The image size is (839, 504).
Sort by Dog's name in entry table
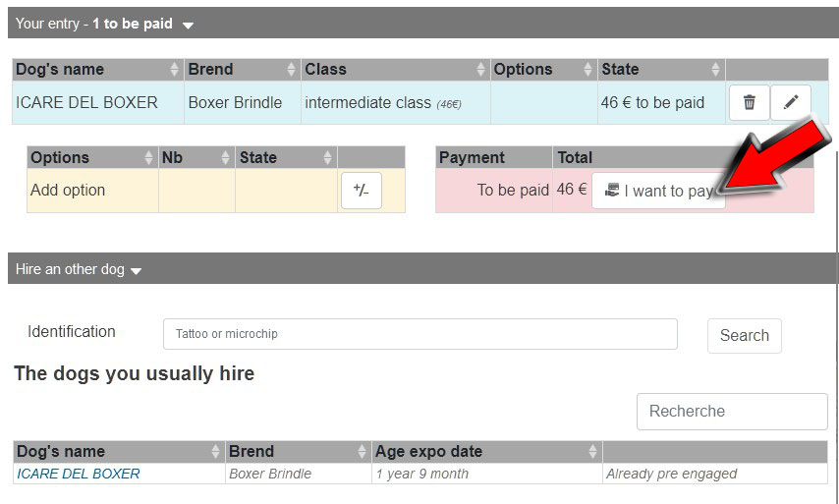pyautogui.click(x=98, y=69)
